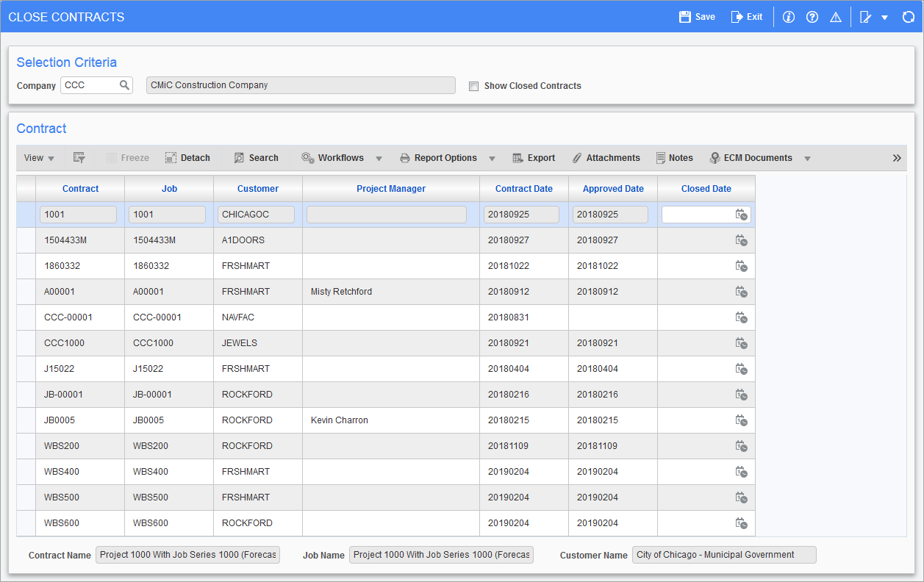This screenshot has width=924, height=582.
Task: Click the Exit button in header
Action: [x=746, y=17]
